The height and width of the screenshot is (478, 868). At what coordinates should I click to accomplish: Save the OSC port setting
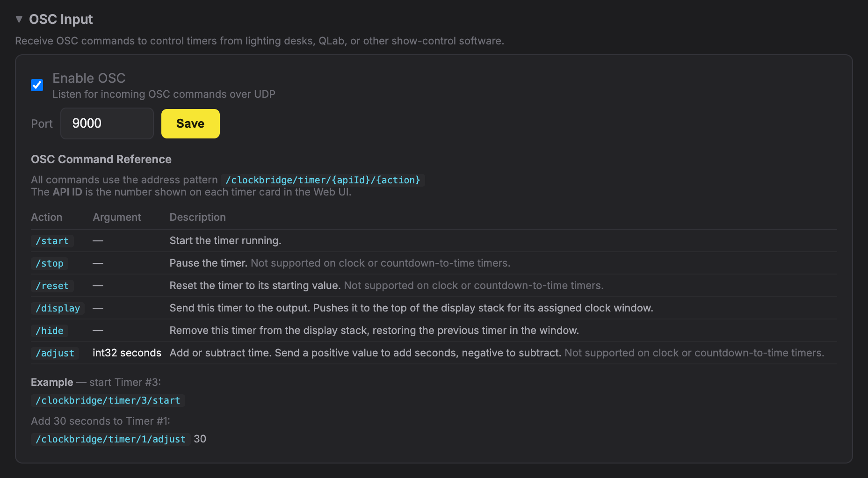coord(190,123)
